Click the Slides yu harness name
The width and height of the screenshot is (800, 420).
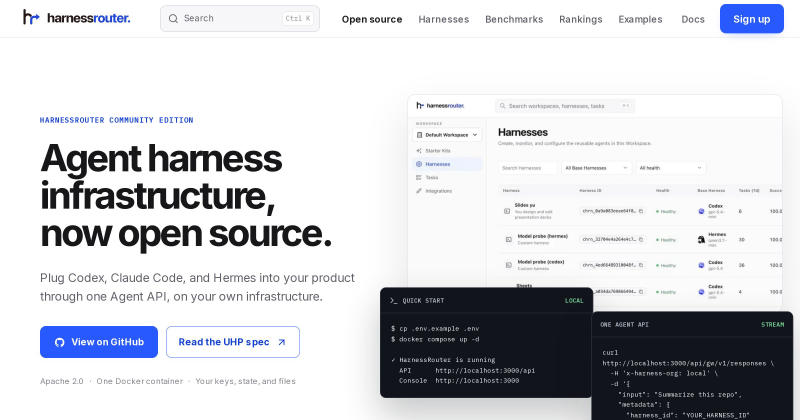tap(525, 205)
